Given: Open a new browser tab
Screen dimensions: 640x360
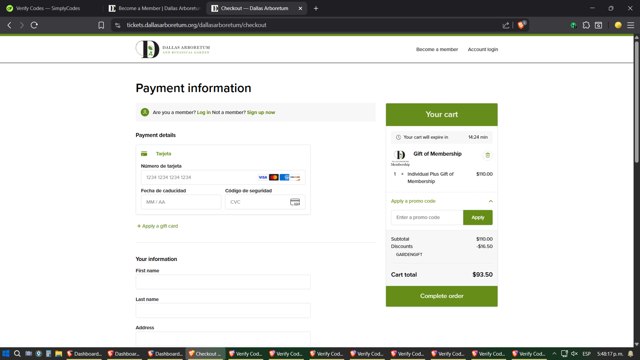Looking at the screenshot, I should (316, 8).
